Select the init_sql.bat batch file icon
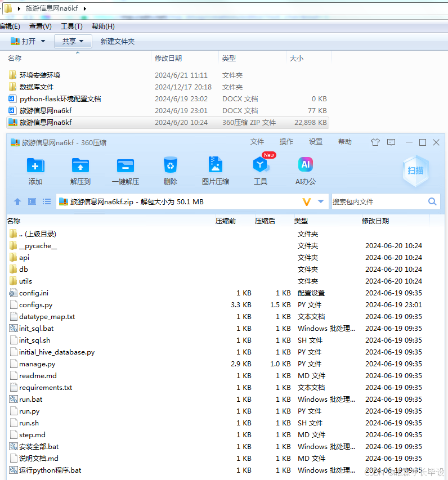 (x=13, y=329)
